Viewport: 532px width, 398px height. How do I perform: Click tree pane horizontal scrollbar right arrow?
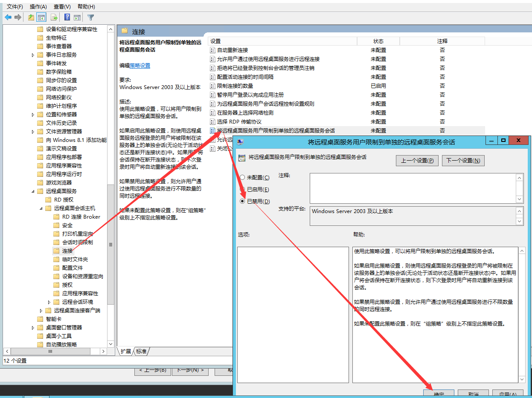(x=103, y=352)
